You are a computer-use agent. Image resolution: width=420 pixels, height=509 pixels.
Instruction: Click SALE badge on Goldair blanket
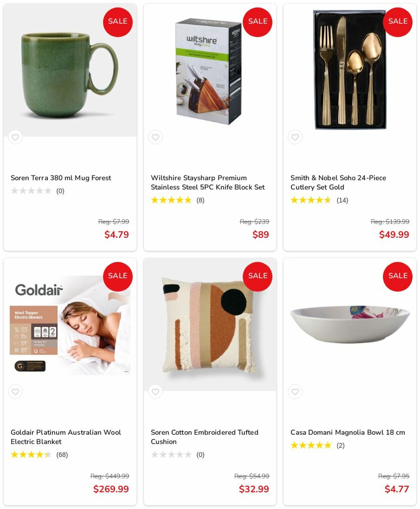[x=118, y=276]
